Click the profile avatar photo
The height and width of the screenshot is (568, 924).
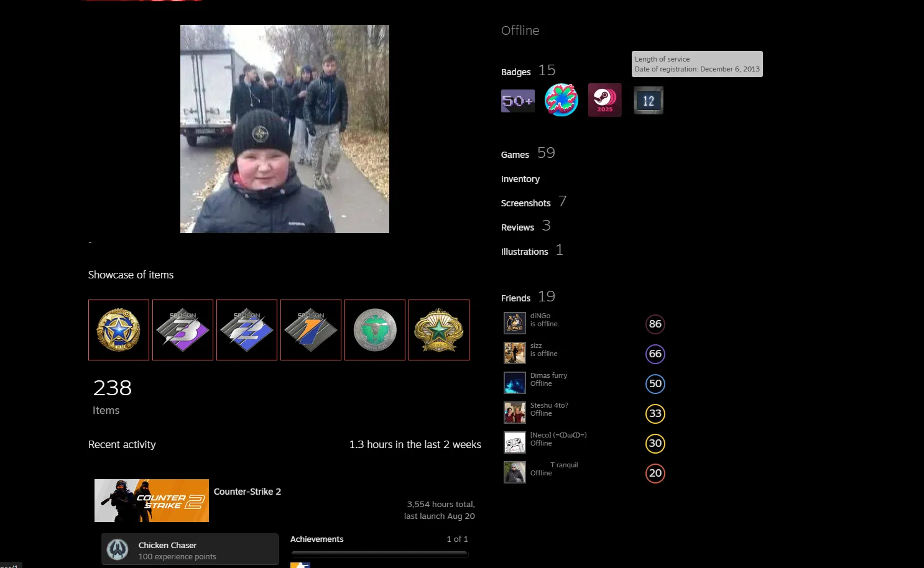point(285,129)
